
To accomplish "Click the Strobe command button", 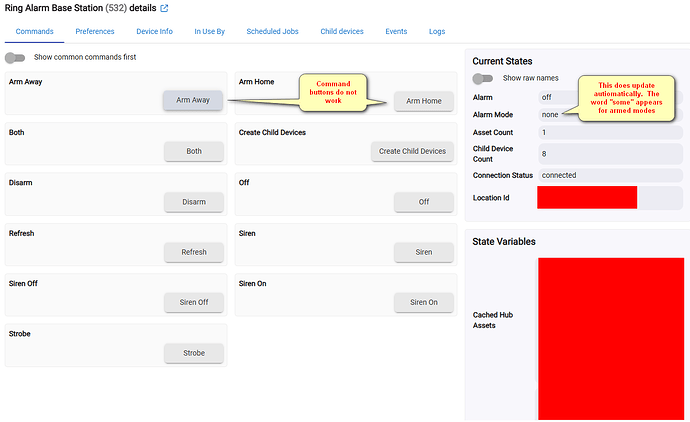I will 194,353.
